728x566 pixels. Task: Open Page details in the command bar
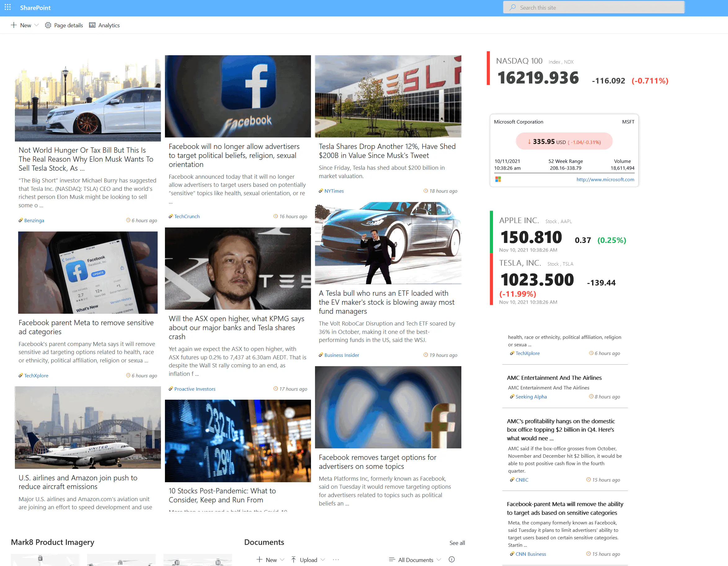[x=64, y=25]
